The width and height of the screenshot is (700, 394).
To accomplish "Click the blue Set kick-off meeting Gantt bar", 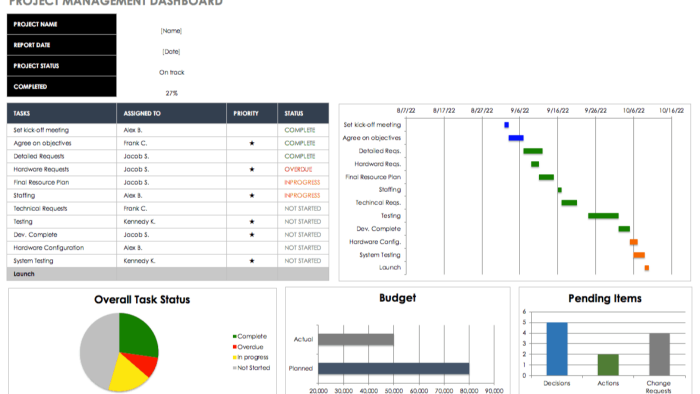I will 506,125.
